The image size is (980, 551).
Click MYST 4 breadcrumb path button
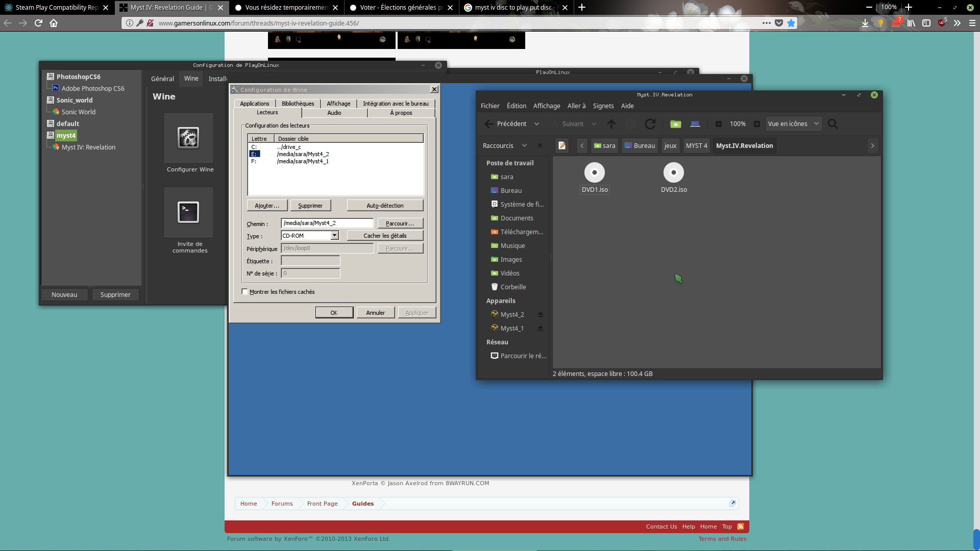(x=696, y=145)
